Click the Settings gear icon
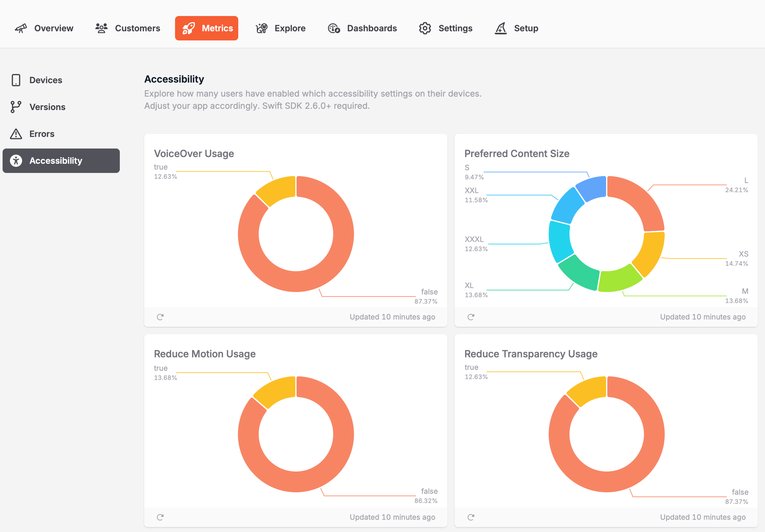The height and width of the screenshot is (532, 765). coord(425,28)
